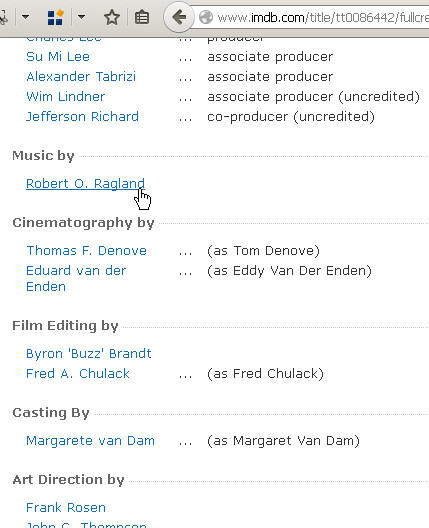Image resolution: width=429 pixels, height=528 pixels.
Task: Open the bookmarks list clipboard icon
Action: [142, 17]
